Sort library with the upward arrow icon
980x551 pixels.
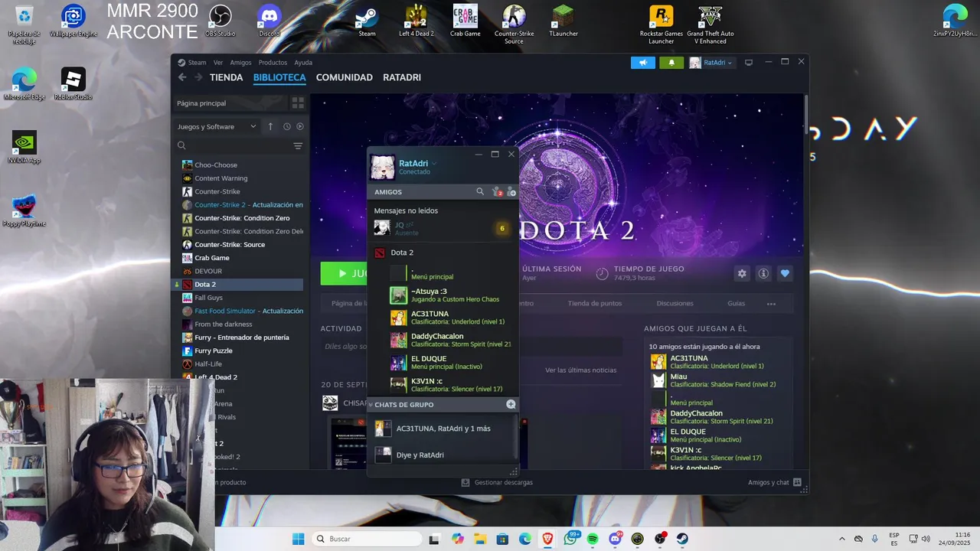pyautogui.click(x=270, y=126)
